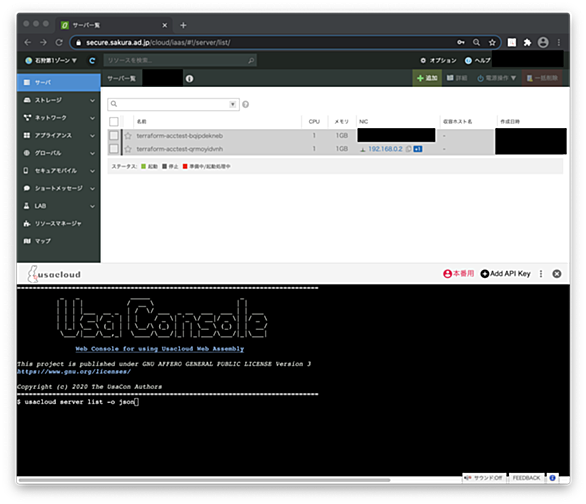Expand the ストレージ sidebar section
The width and height of the screenshot is (586, 504).
[59, 100]
